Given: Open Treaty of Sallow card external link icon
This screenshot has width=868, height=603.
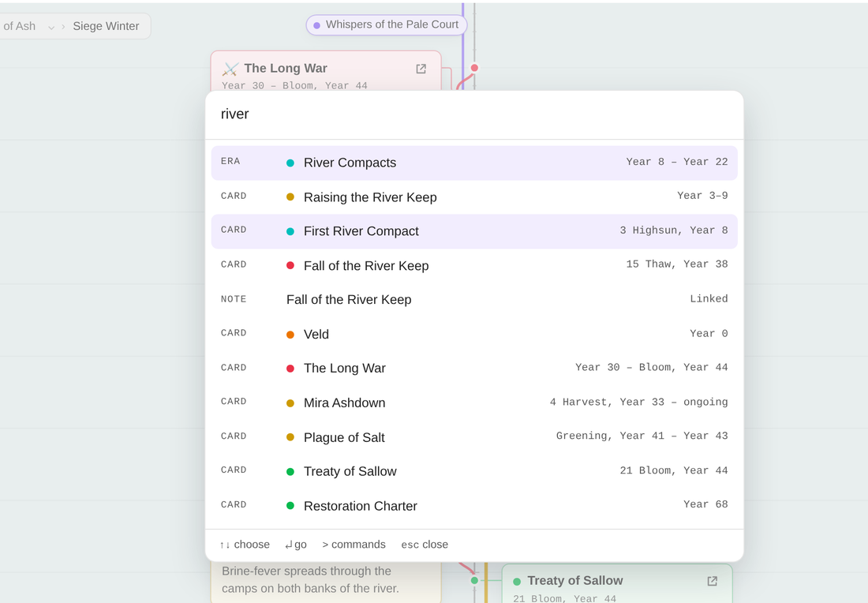Looking at the screenshot, I should [x=713, y=581].
